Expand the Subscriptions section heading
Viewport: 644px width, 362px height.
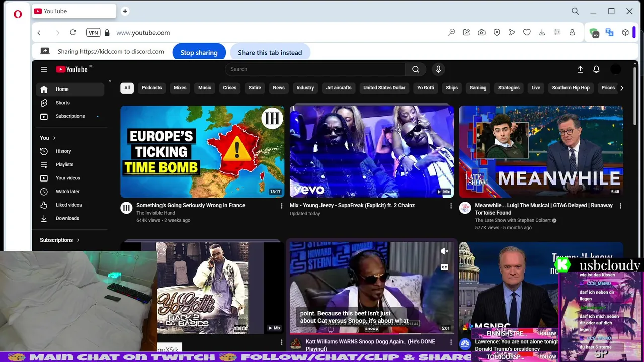click(x=60, y=240)
